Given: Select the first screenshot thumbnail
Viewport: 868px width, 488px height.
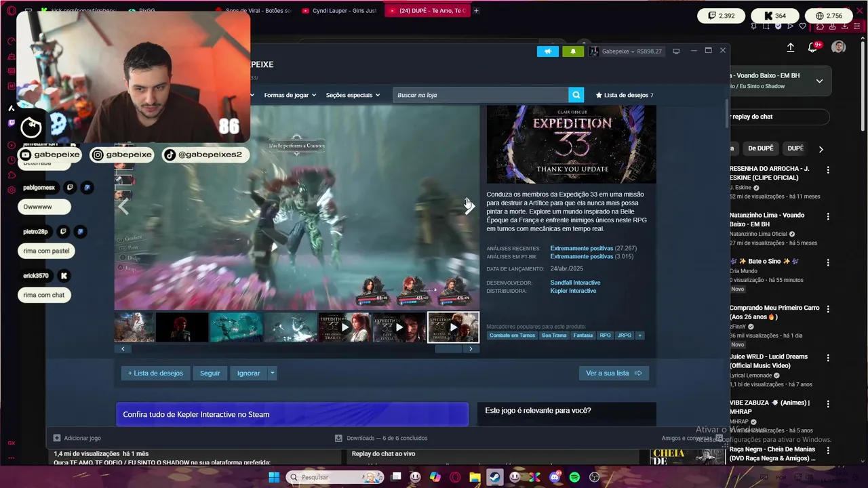Looking at the screenshot, I should (x=134, y=327).
